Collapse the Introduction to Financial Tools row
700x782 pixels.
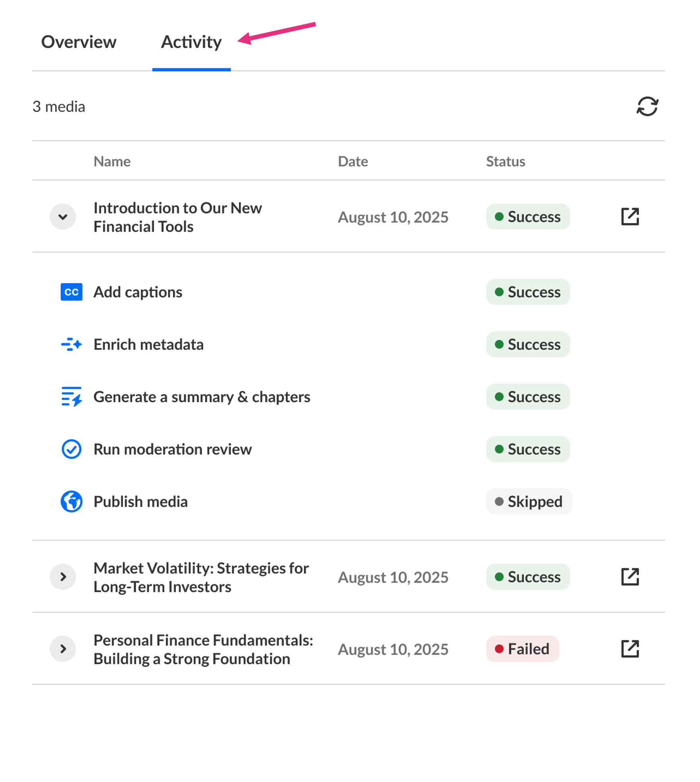point(63,217)
